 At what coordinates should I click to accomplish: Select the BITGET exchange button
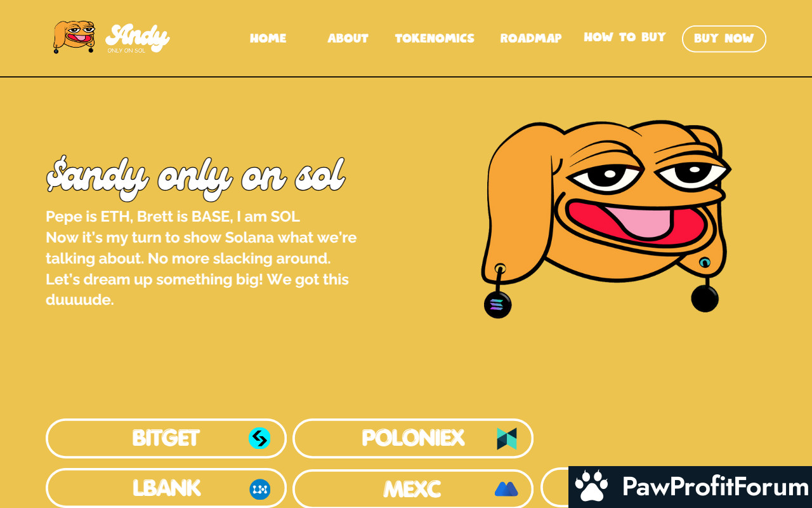[x=166, y=438]
